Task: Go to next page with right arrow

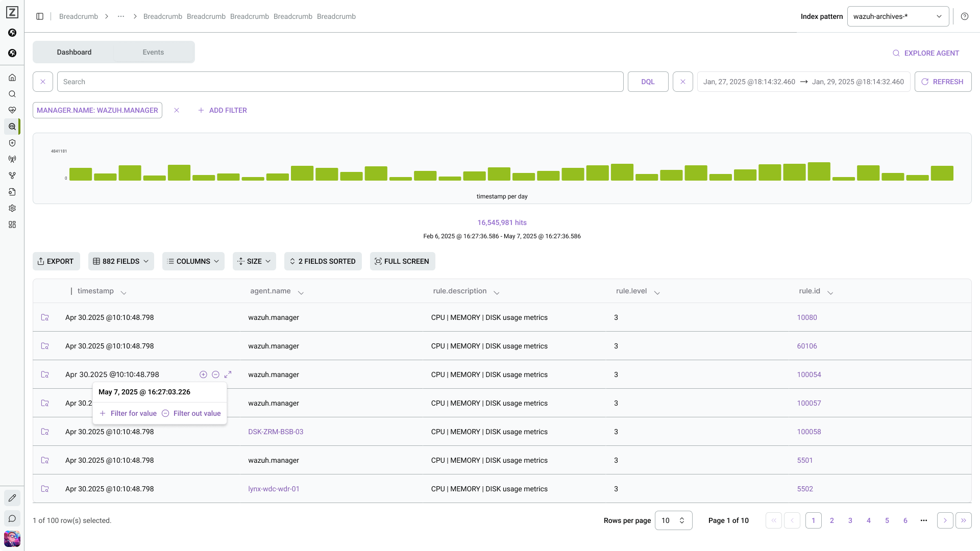Action: point(945,520)
